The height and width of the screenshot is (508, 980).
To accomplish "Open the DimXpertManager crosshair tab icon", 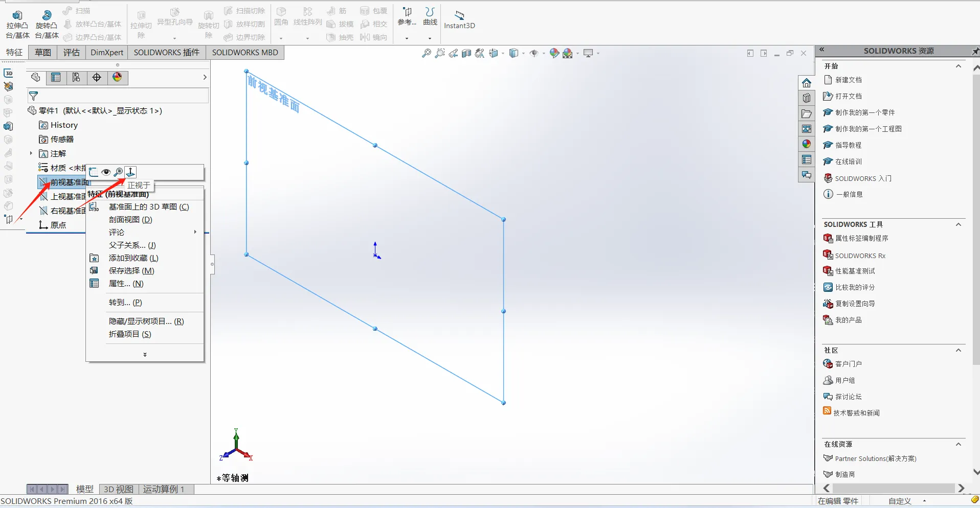I will tap(97, 77).
